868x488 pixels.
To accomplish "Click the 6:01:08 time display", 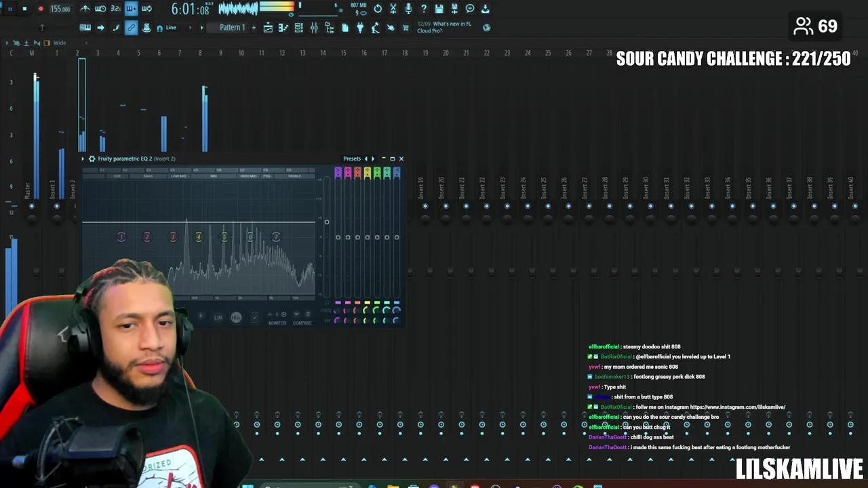I will pyautogui.click(x=191, y=9).
